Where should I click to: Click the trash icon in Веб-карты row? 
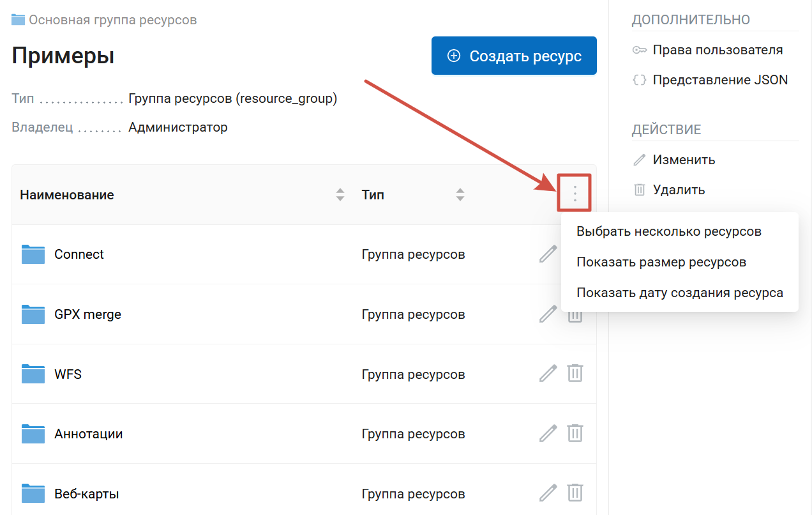pyautogui.click(x=575, y=493)
